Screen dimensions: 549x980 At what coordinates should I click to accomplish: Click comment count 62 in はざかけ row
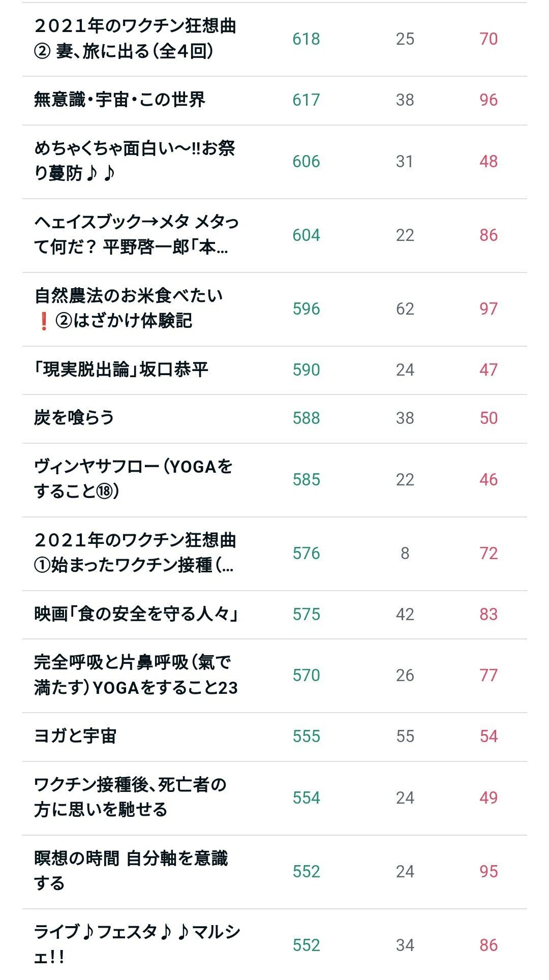tap(405, 309)
